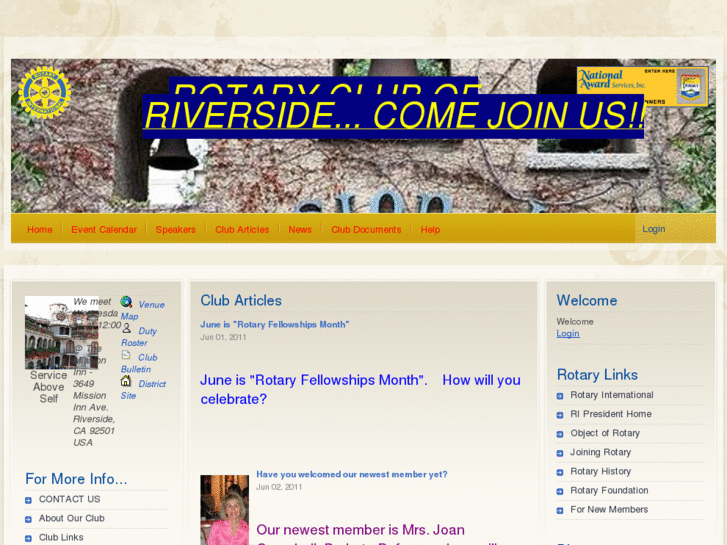Viewport: 727px width, 545px height.
Task: Select the News menu item
Action: (x=300, y=229)
